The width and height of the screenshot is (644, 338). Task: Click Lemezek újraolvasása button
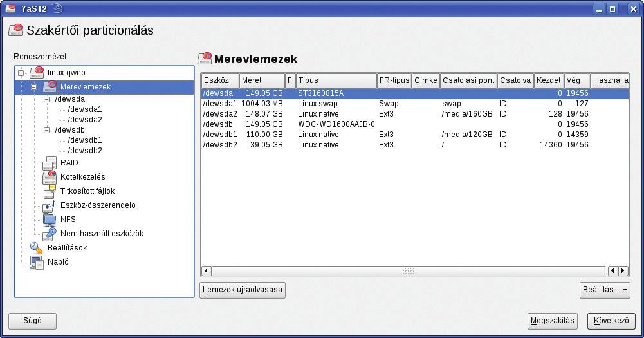click(x=243, y=290)
